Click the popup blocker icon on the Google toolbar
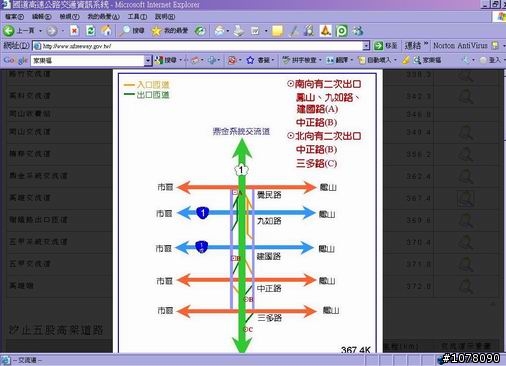This screenshot has width=506, height=366. click(232, 60)
